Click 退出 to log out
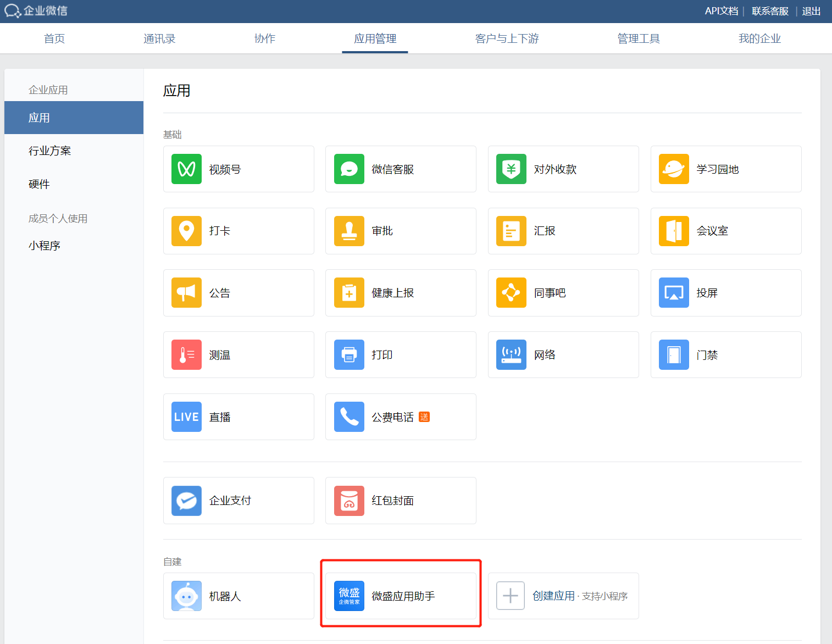The width and height of the screenshot is (832, 644). tap(811, 11)
